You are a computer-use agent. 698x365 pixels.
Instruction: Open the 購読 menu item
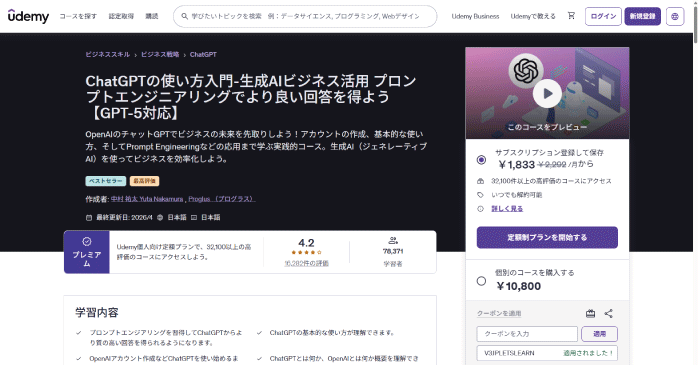152,16
